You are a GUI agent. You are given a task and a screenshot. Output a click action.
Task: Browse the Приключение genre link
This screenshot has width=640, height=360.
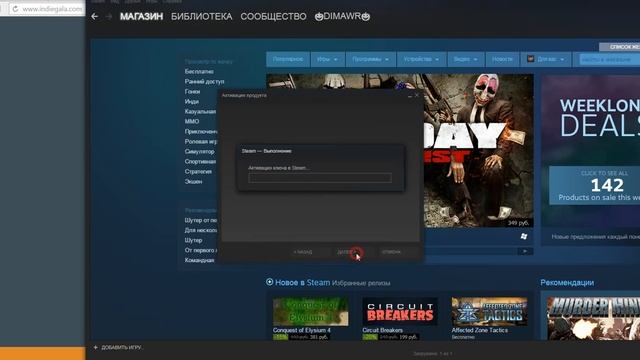(201, 131)
